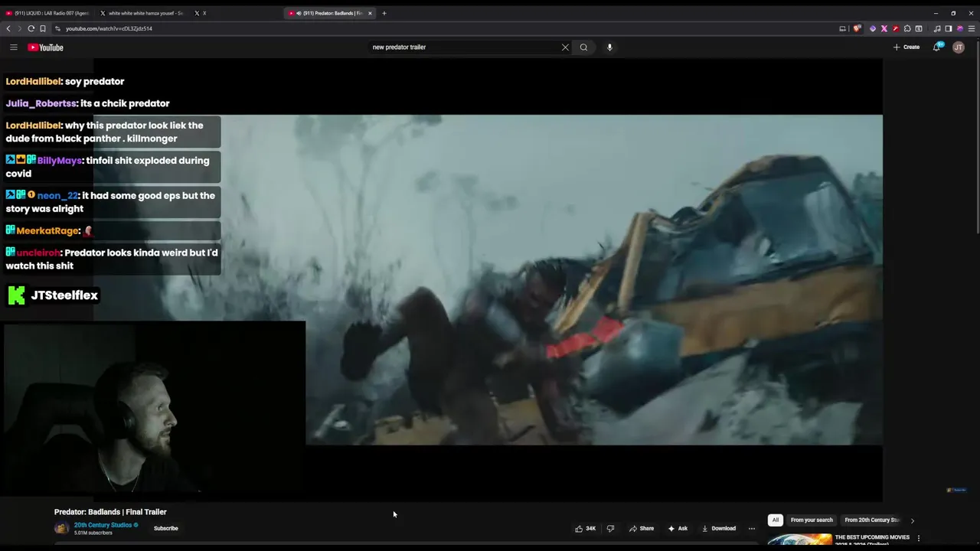Switch to the 'white white white hamza yousef' tab
Screen dimensions: 980x551
(141, 13)
